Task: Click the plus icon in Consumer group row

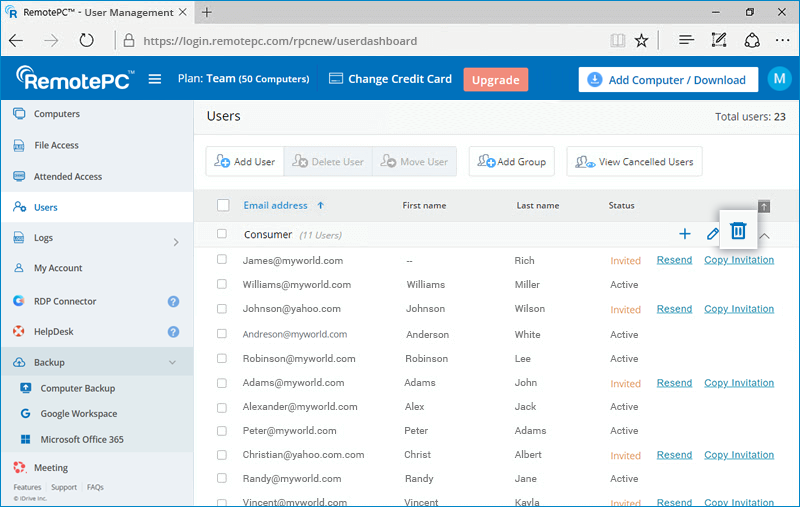Action: coord(685,234)
